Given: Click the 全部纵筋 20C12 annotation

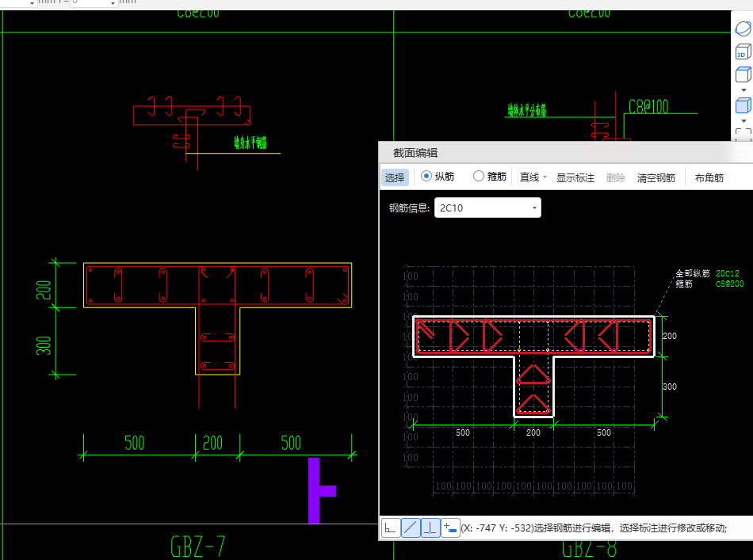Looking at the screenshot, I should tap(707, 273).
